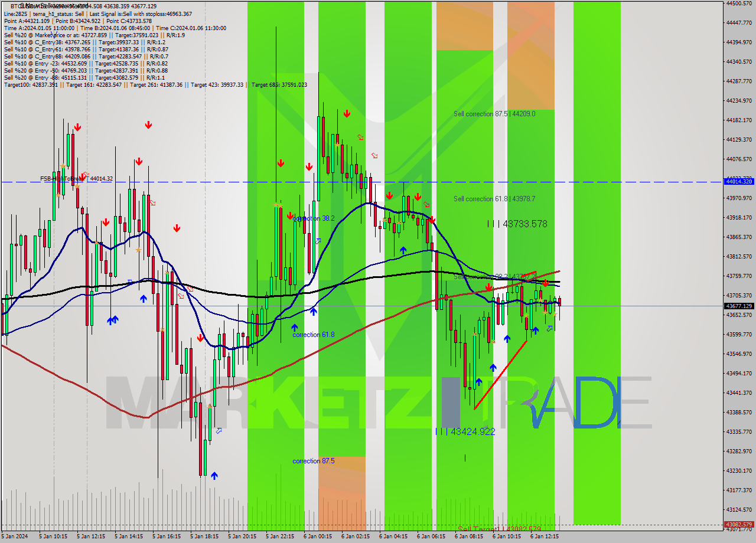Click the 44500.570 price axis value
The image size is (756, 543).
click(739, 3)
